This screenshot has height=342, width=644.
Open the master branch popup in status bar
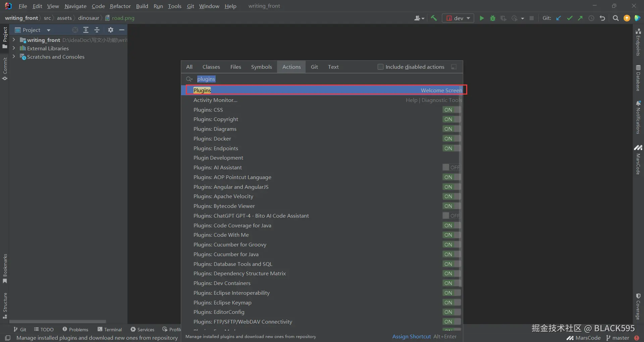(x=618, y=338)
